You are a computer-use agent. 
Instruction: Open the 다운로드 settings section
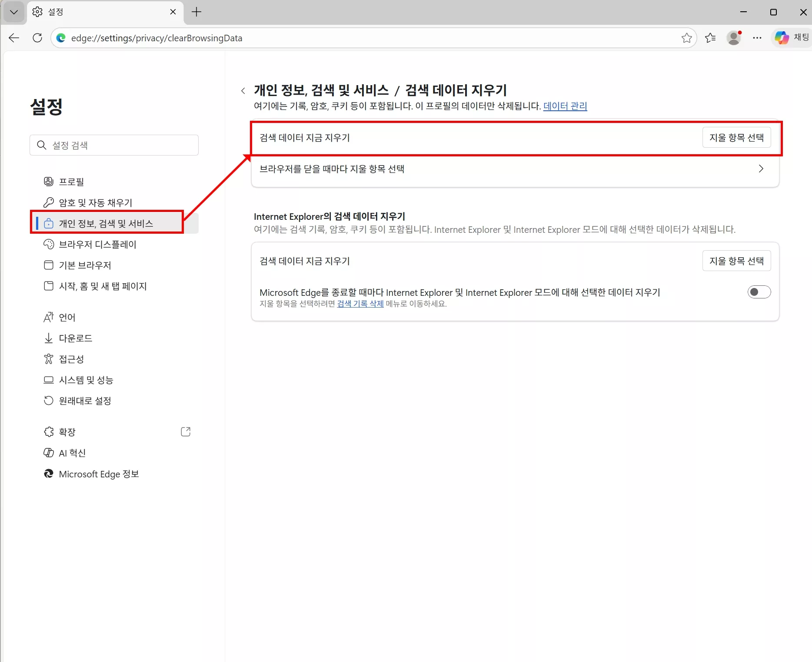[x=75, y=338]
